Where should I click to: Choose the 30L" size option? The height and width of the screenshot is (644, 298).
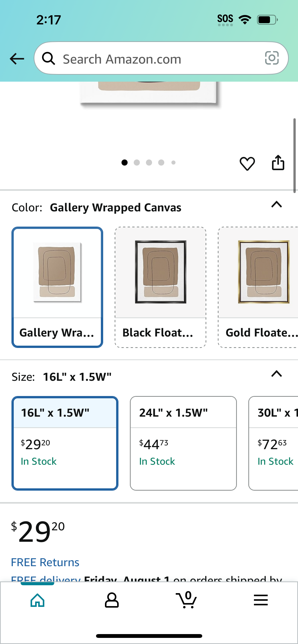coord(273,443)
